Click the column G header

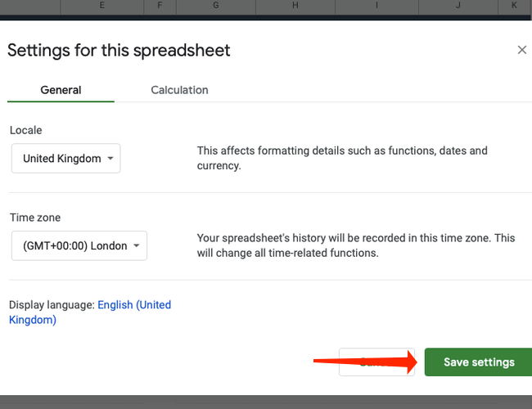coord(215,6)
